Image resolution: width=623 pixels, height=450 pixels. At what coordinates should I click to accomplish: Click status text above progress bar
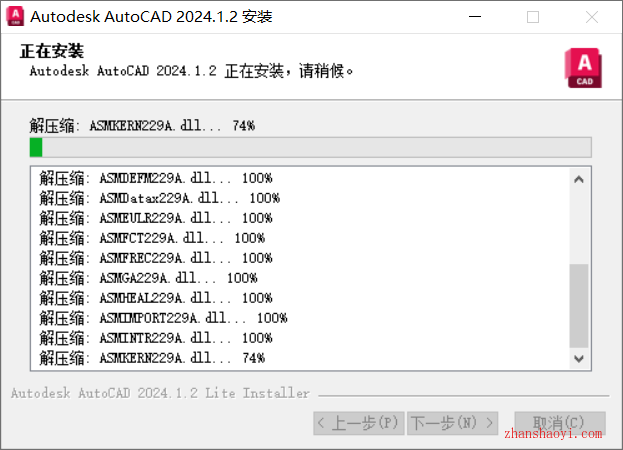coord(142,126)
